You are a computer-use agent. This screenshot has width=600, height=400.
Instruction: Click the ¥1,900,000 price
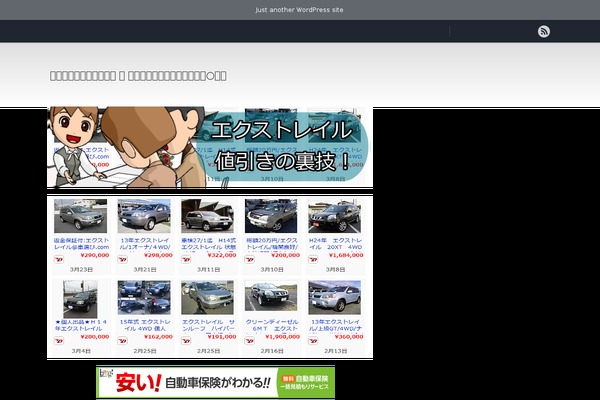tap(282, 336)
